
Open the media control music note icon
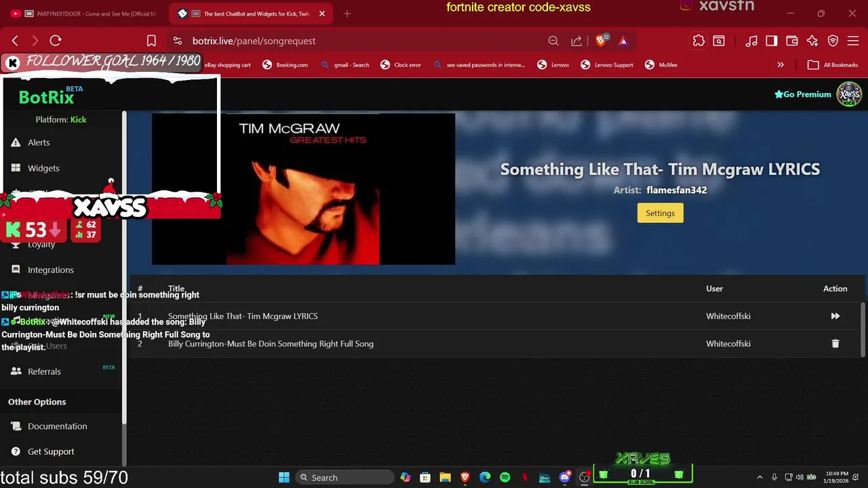click(751, 41)
